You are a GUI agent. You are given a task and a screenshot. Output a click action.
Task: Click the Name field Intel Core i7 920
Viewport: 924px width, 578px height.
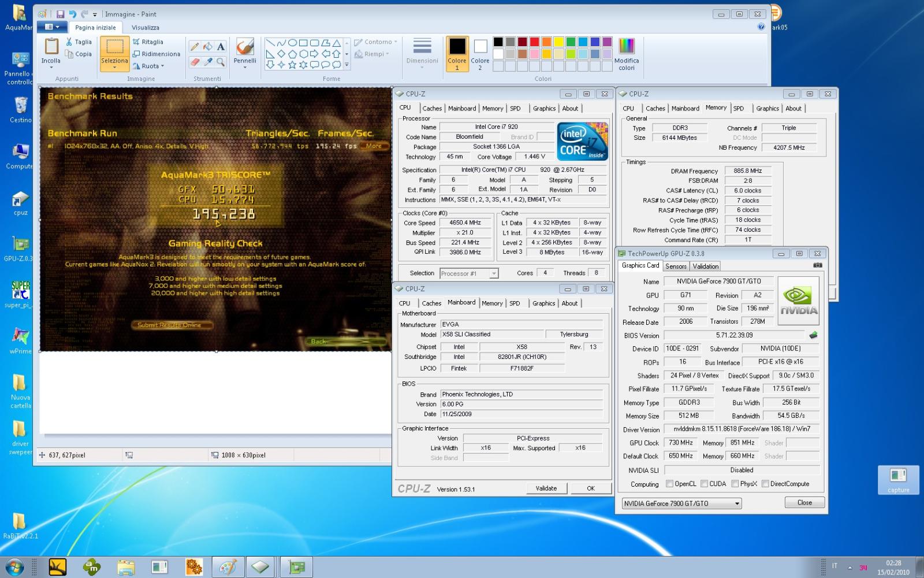tap(496, 127)
